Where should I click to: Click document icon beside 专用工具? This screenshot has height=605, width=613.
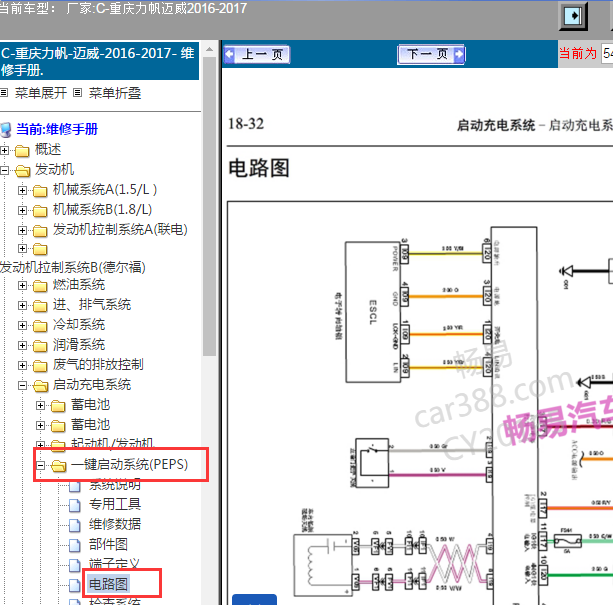[75, 505]
